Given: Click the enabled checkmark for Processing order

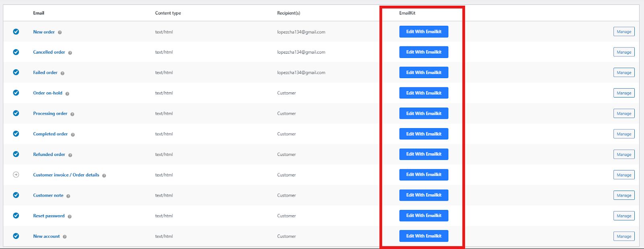Looking at the screenshot, I should pyautogui.click(x=16, y=113).
